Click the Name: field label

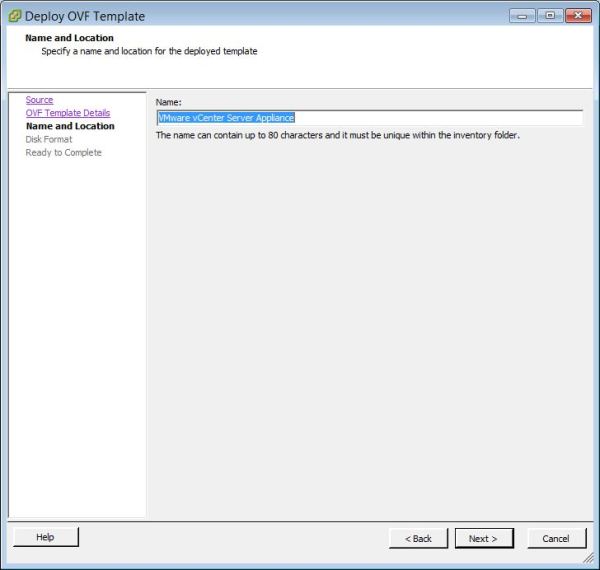169,102
